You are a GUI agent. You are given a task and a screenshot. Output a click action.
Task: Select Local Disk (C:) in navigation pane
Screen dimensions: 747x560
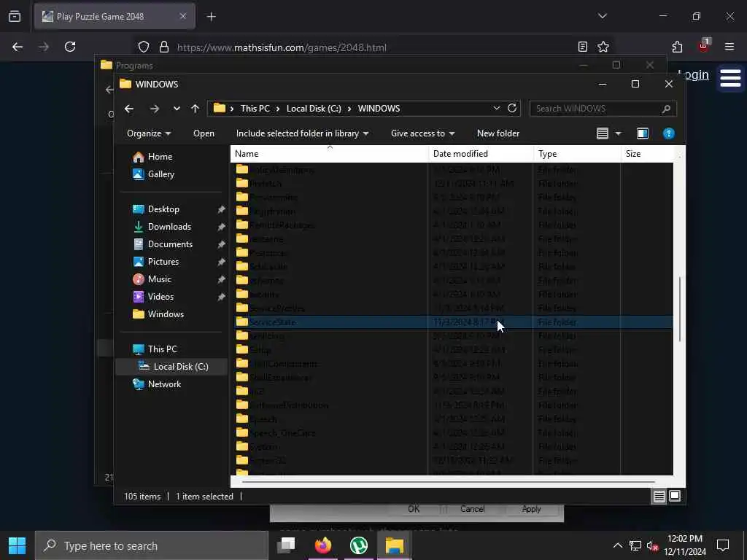click(x=181, y=367)
